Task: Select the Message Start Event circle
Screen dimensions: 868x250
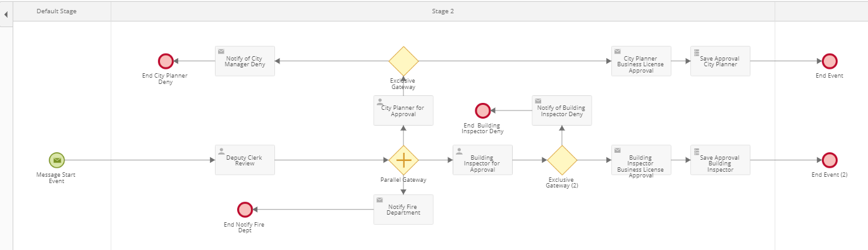Action: [57, 160]
